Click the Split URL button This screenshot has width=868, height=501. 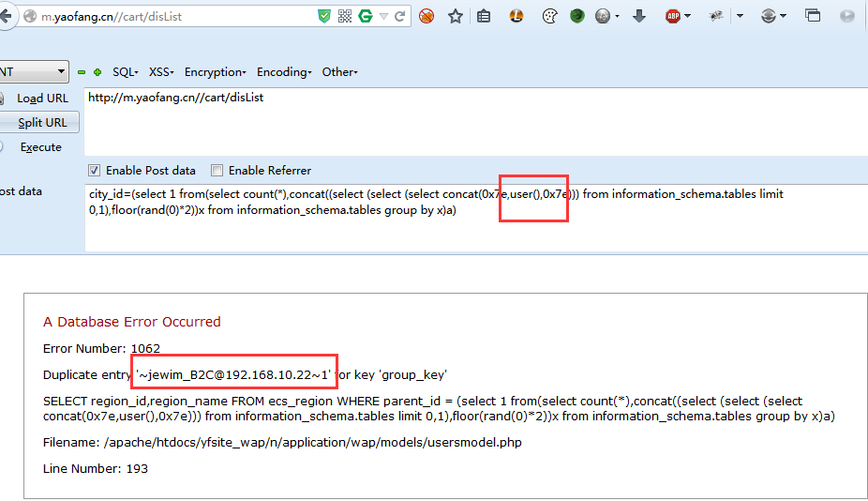(x=39, y=123)
